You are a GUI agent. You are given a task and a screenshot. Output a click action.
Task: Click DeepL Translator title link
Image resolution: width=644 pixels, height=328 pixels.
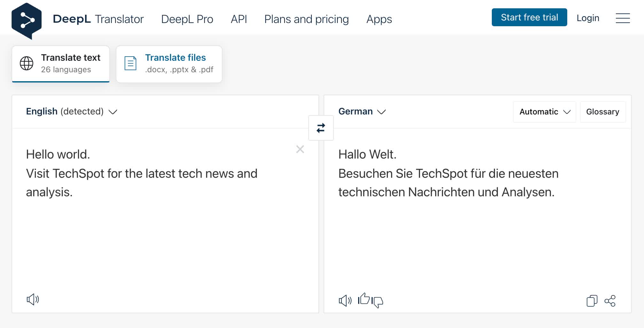point(98,19)
